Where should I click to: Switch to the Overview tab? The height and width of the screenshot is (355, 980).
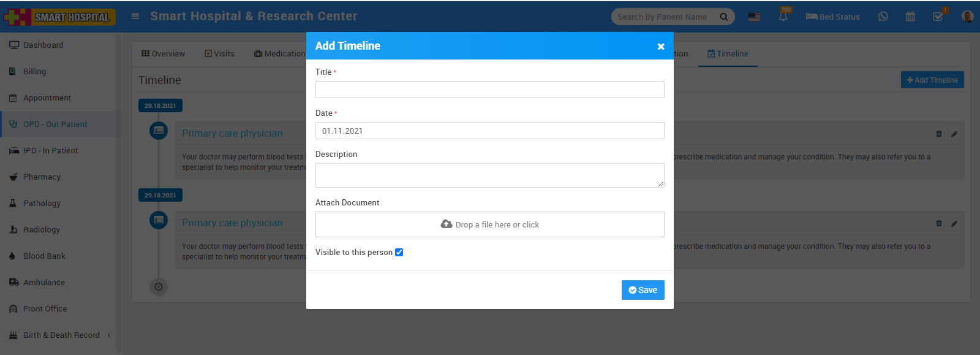click(163, 53)
